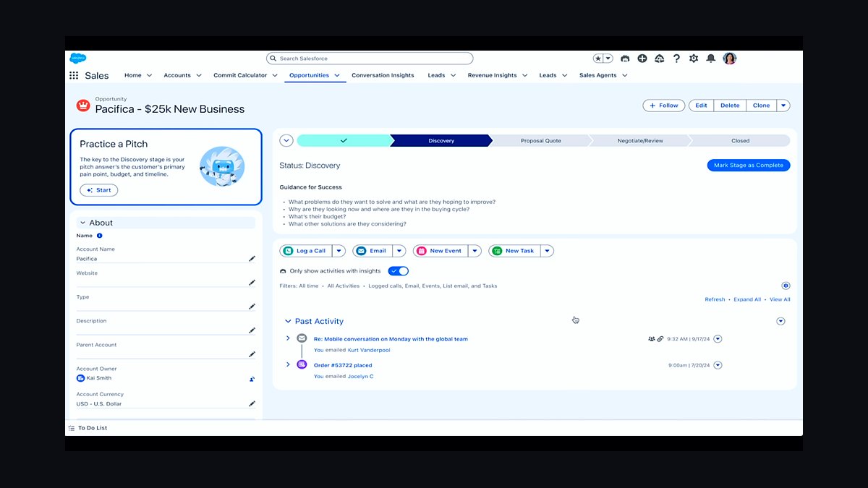Expand the Accounts tab dropdown
Image resolution: width=868 pixels, height=488 pixels.
[198, 75]
